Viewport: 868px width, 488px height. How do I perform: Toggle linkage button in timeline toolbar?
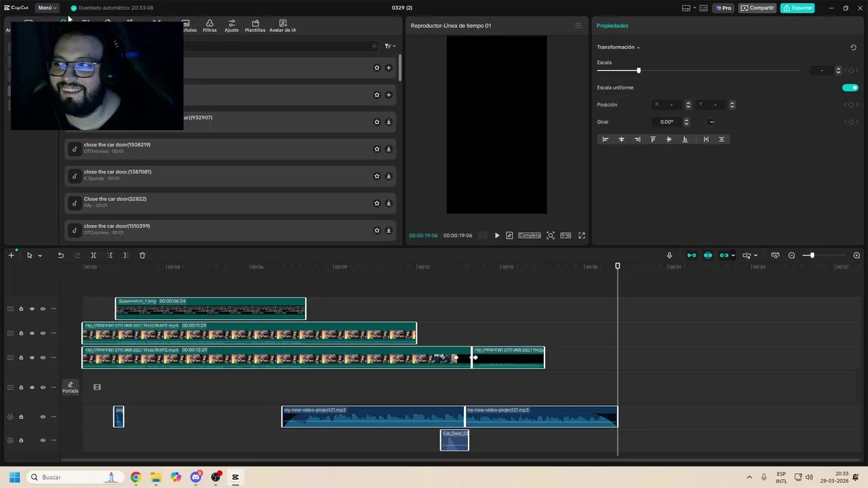click(x=724, y=256)
